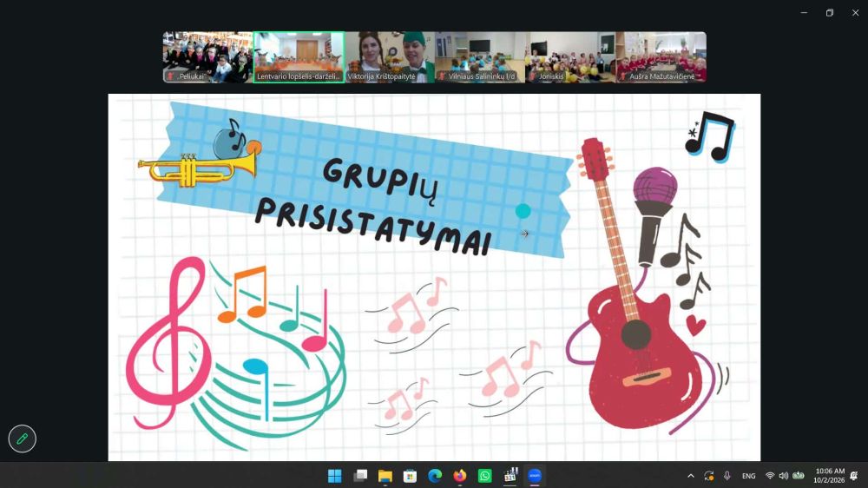This screenshot has height=488, width=868.
Task: Select Aušra Mažutavičienė's video tile
Action: pos(661,57)
